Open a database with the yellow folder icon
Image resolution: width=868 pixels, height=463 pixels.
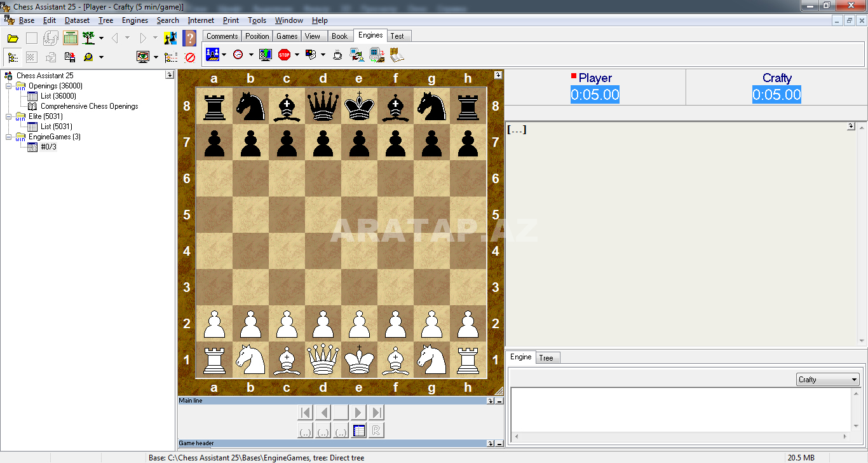pyautogui.click(x=13, y=38)
